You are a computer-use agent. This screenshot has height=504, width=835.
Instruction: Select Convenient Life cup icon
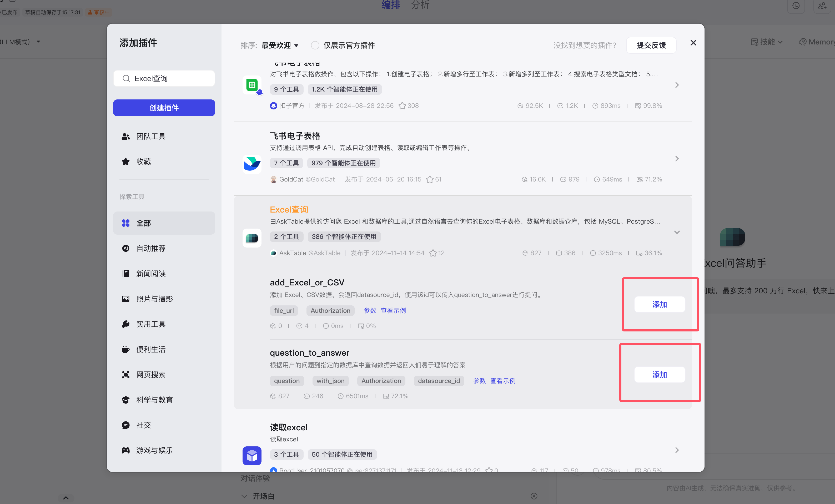click(126, 349)
